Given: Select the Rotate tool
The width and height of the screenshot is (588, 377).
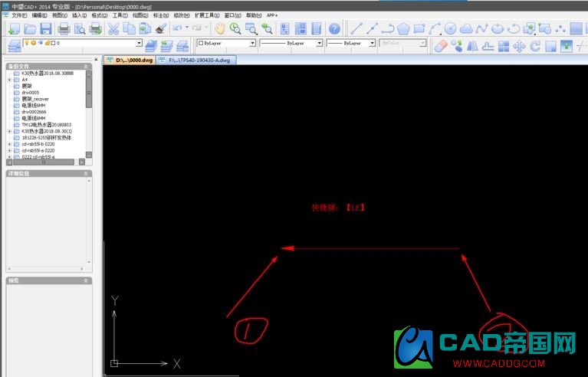Looking at the screenshot, I should tap(535, 46).
